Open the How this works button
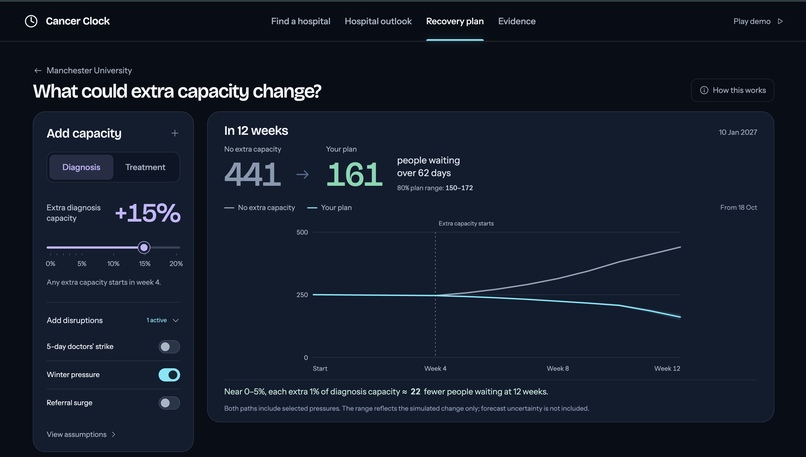 [x=732, y=90]
